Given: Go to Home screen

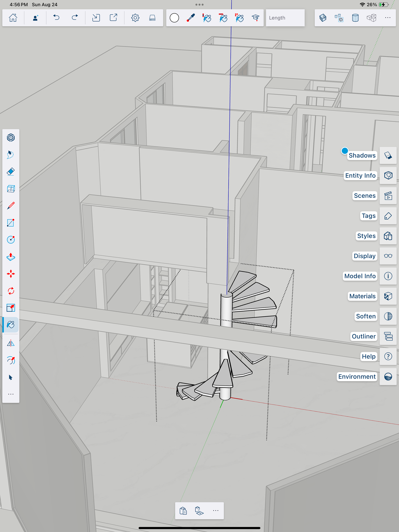Looking at the screenshot, I should coord(13,18).
